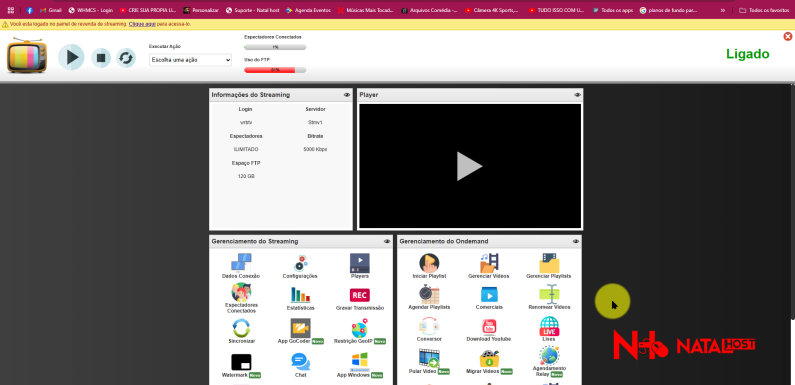Open the 'Escolha uma ação' dropdown

(190, 60)
